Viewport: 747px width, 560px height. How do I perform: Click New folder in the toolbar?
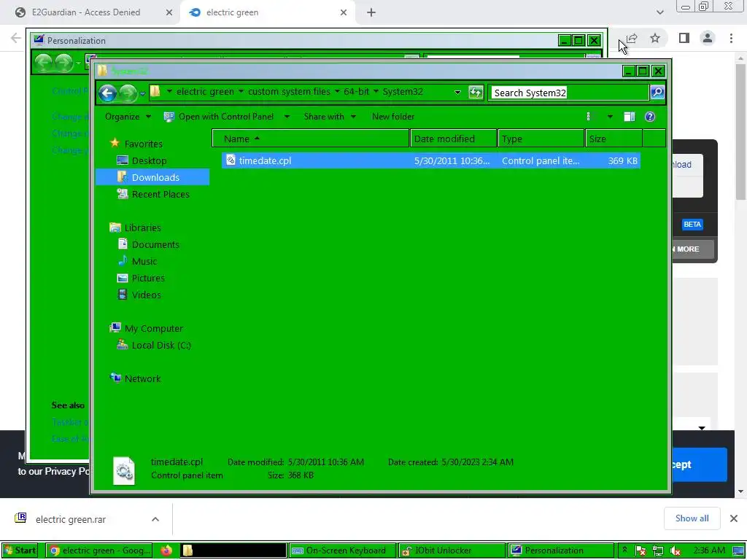tap(393, 117)
